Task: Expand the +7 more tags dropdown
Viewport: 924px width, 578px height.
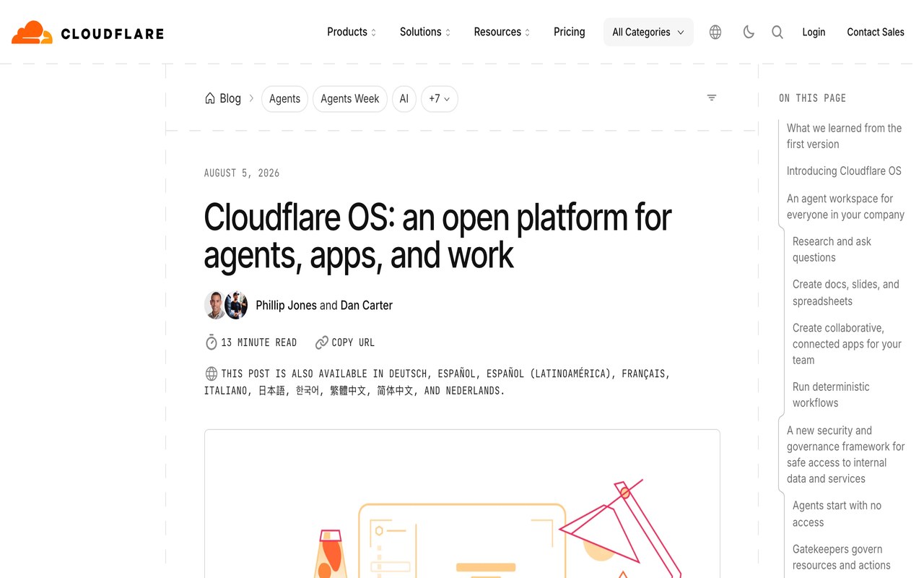Action: (x=440, y=99)
